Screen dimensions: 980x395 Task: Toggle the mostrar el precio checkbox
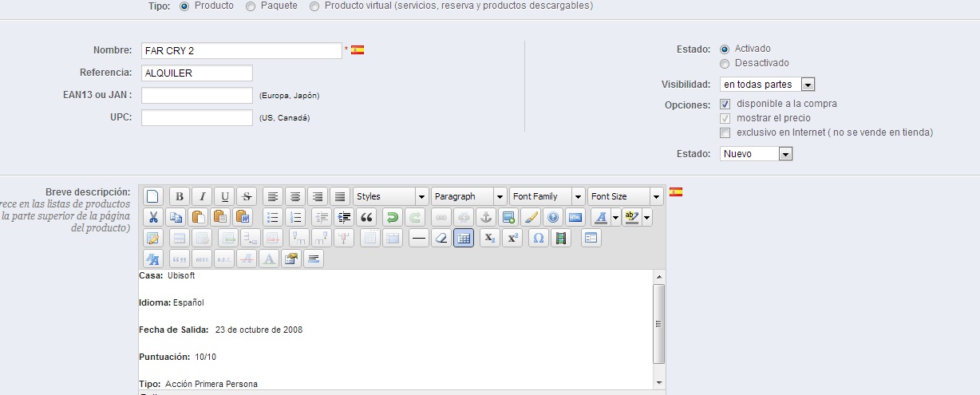click(725, 118)
